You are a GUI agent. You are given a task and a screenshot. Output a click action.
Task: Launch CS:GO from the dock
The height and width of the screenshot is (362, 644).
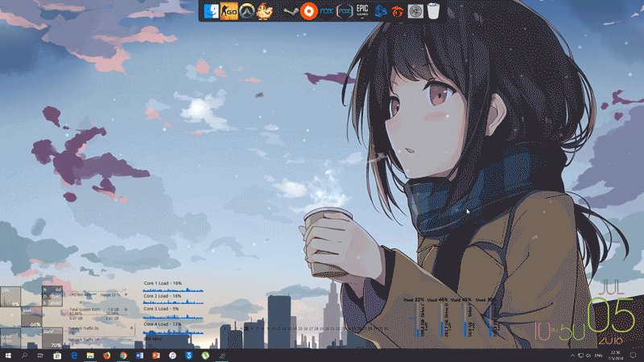pos(229,11)
